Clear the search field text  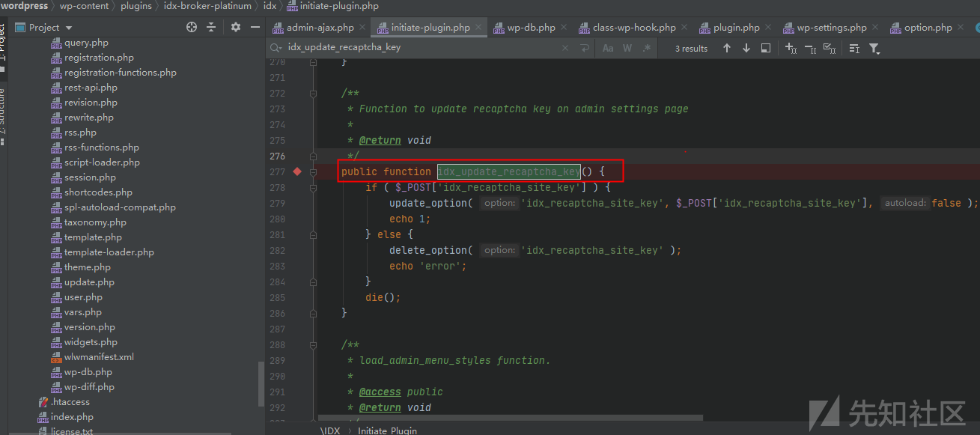click(x=565, y=48)
